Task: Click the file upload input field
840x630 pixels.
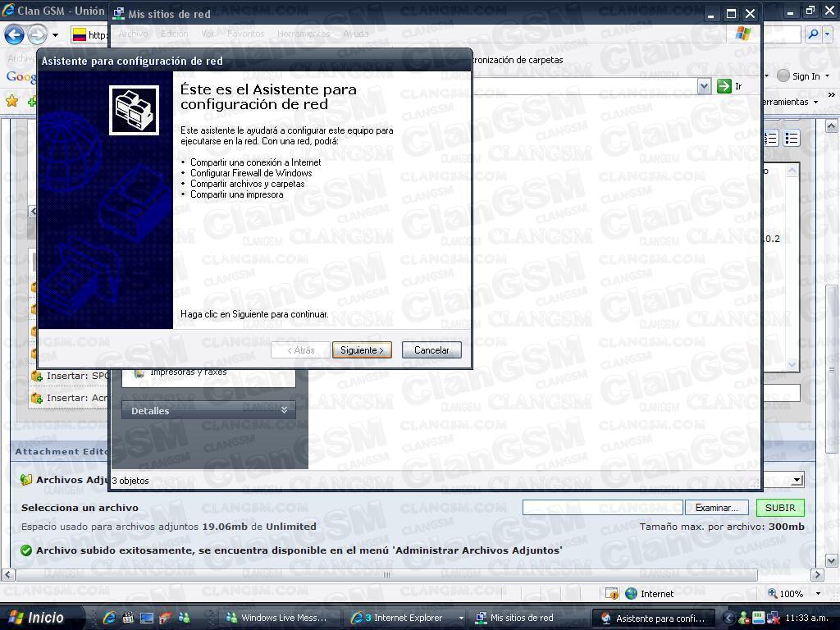Action: click(x=603, y=507)
